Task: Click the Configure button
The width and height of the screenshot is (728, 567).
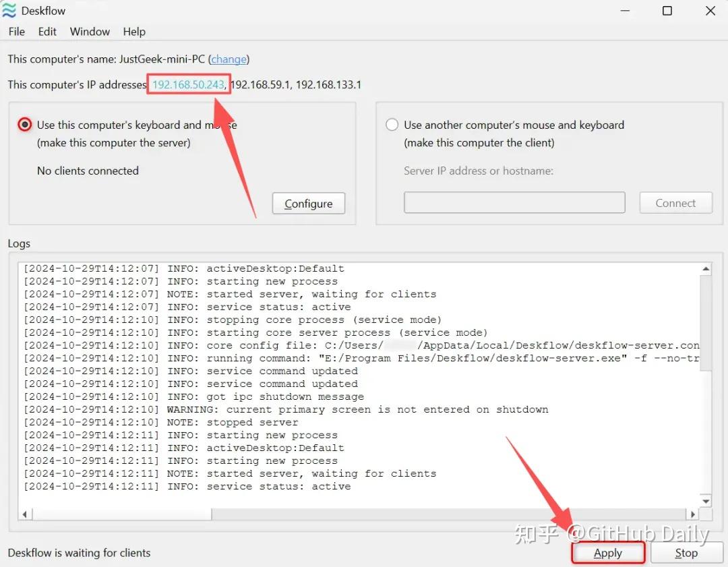Action: [x=308, y=204]
